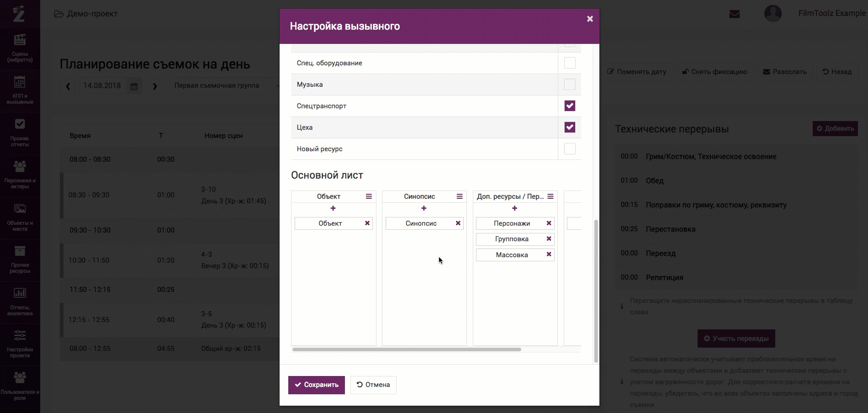Enable the Музыка checkbox
Viewport: 868px width, 413px height.
570,85
